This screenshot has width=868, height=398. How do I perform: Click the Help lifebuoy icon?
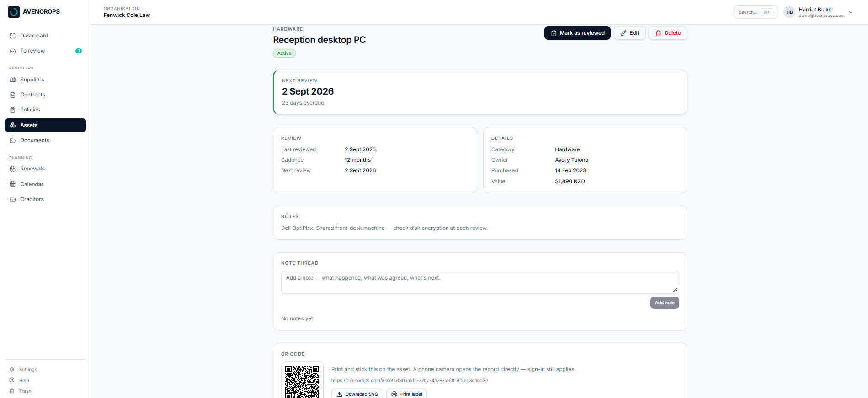coord(12,380)
